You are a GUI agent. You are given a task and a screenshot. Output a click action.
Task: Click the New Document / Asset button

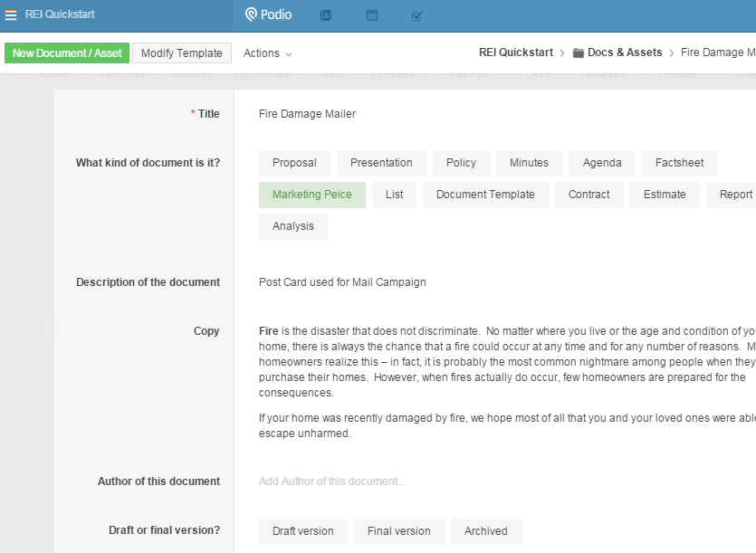point(67,53)
